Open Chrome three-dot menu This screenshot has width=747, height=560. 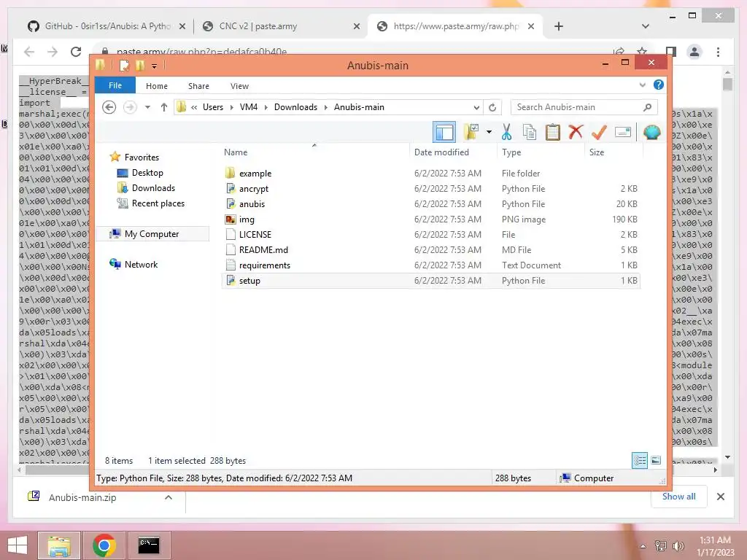[718, 52]
